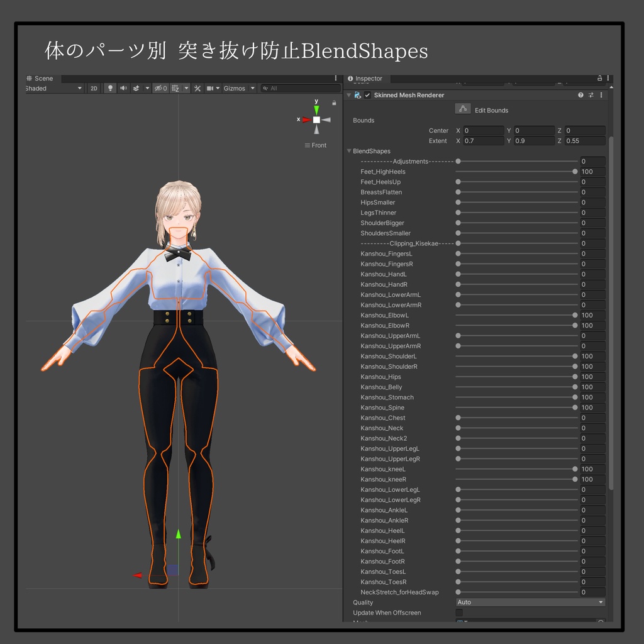The height and width of the screenshot is (644, 644).
Task: Toggle the scene lighting icon
Action: [x=111, y=88]
